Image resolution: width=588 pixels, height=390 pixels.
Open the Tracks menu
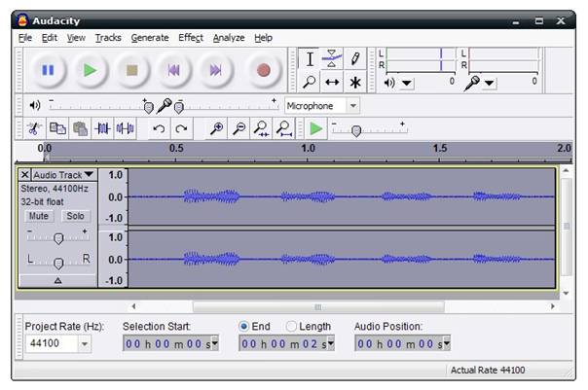click(x=108, y=38)
